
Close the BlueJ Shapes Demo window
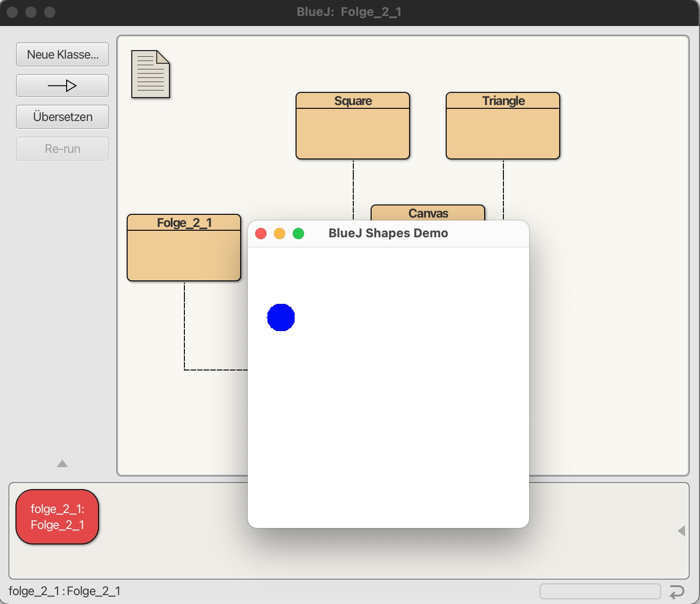pos(261,234)
